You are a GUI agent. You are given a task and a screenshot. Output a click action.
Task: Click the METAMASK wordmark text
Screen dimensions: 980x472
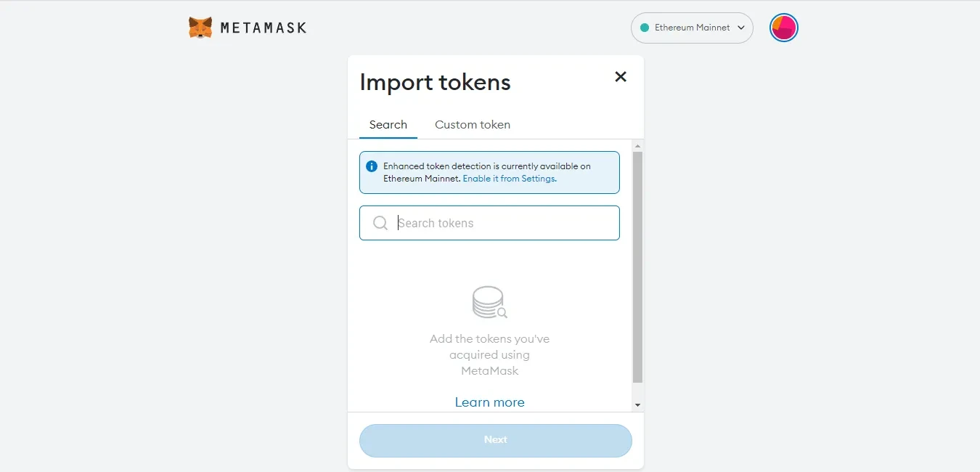[263, 28]
